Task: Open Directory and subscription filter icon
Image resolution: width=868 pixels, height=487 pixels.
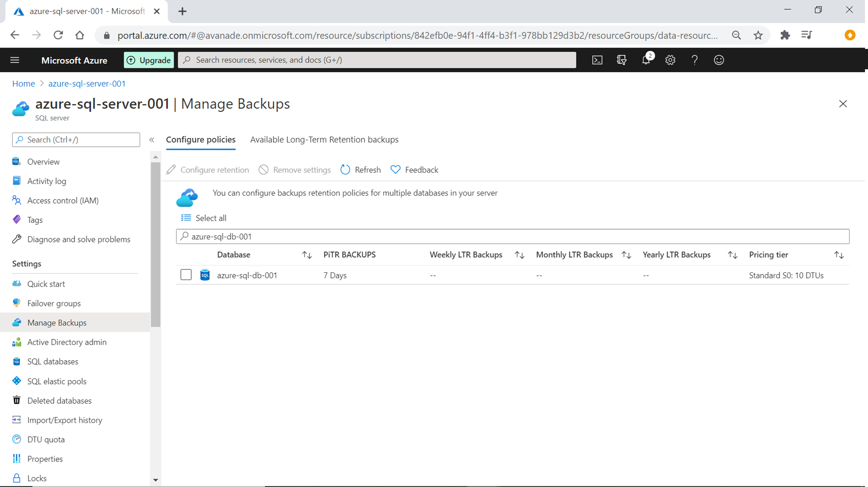Action: pos(621,60)
